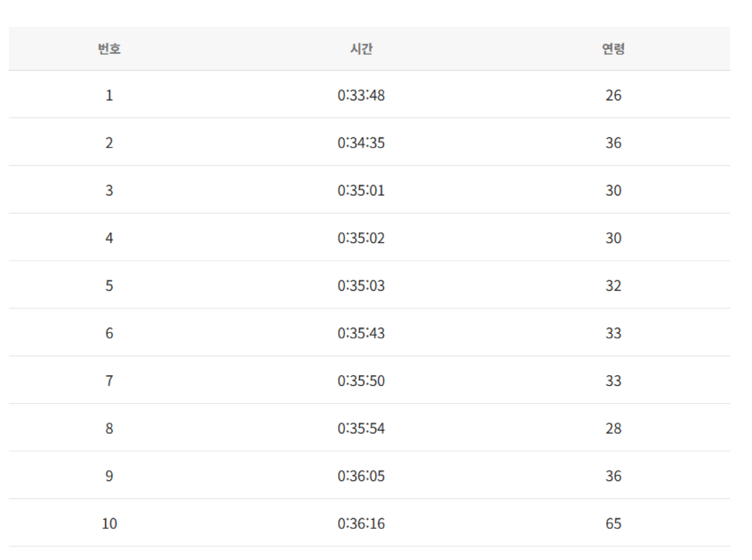Select row number 3 in 번호 column
This screenshot has height=560, width=752.
pyautogui.click(x=109, y=191)
